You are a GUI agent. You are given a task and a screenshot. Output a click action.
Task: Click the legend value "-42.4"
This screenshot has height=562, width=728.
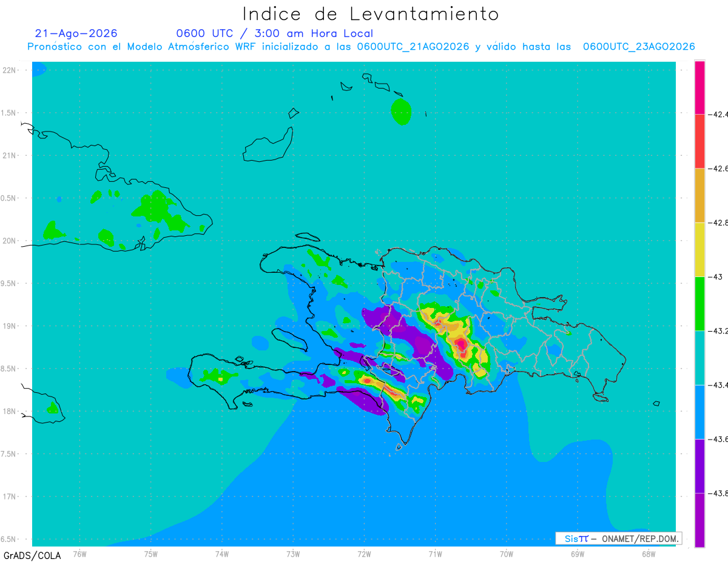(x=718, y=114)
